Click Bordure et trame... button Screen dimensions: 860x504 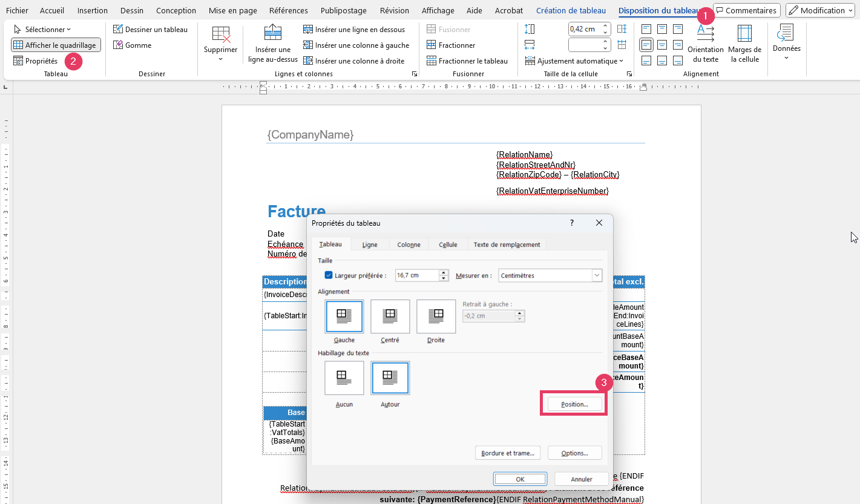click(x=508, y=453)
